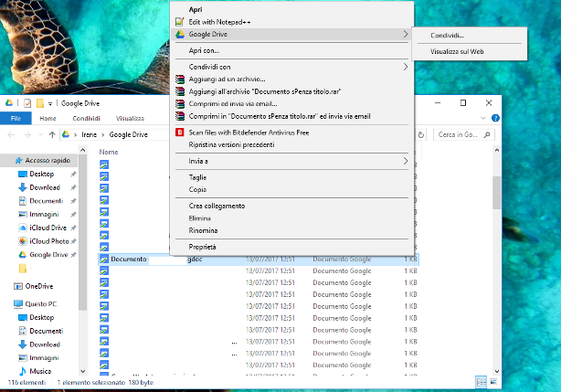Click the Google Drive icon in context menu
561x392 pixels.
click(x=180, y=34)
